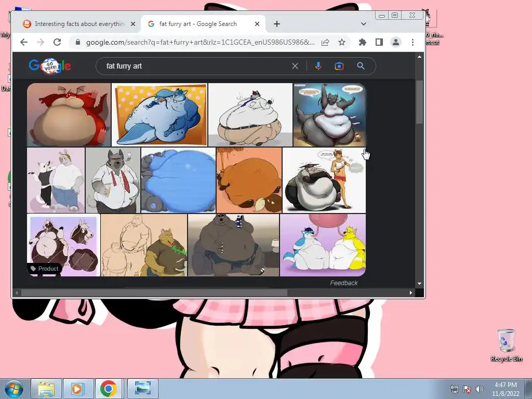Open the red dragon image thumbnail

(69, 115)
